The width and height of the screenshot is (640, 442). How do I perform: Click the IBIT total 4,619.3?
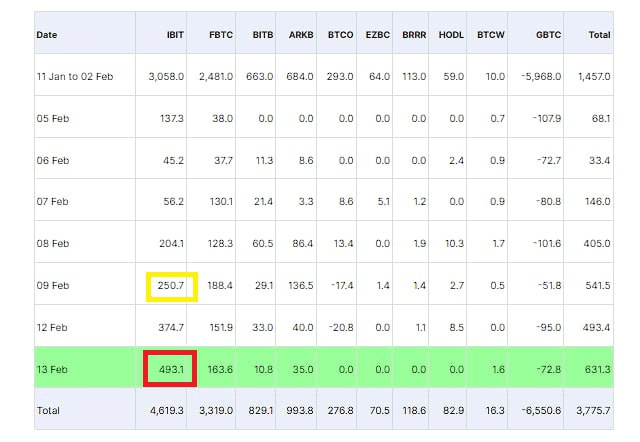click(x=167, y=410)
